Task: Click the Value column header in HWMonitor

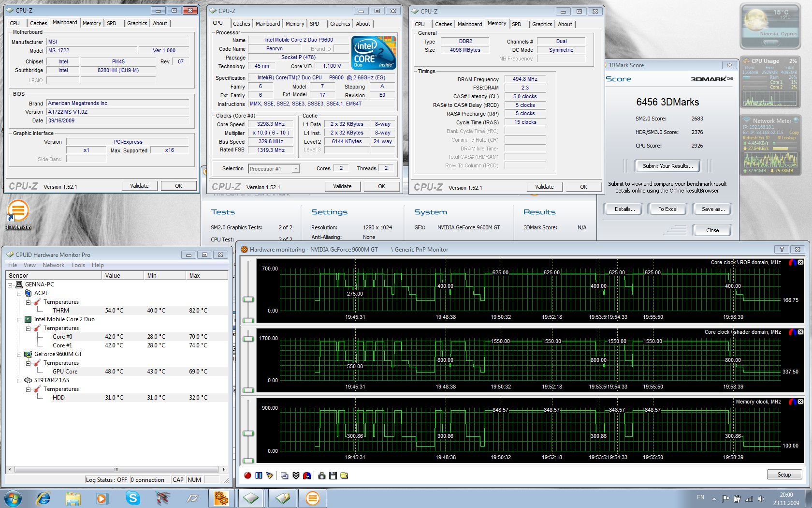Action: (x=123, y=275)
